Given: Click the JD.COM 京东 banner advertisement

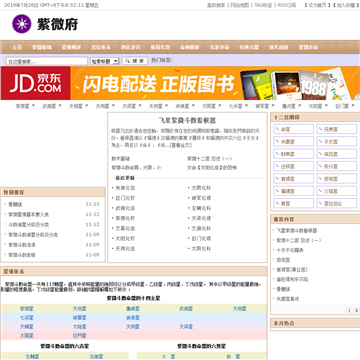Looking at the screenshot, I should tap(180, 83).
